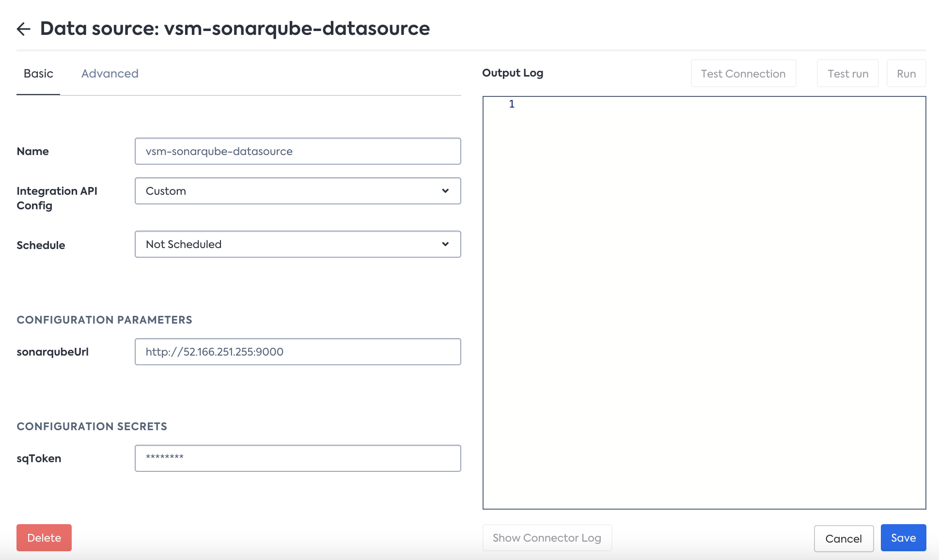Click the Run button
This screenshot has height=560, width=939.
(906, 74)
